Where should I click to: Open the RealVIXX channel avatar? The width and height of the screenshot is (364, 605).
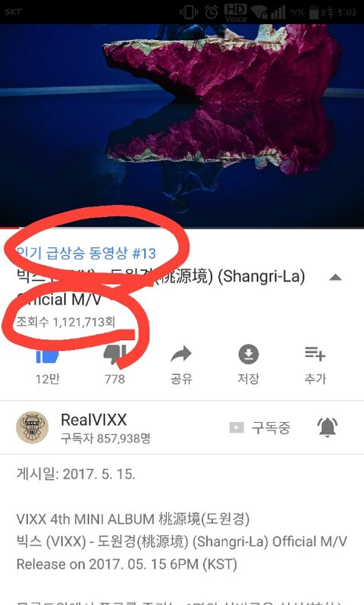32,427
